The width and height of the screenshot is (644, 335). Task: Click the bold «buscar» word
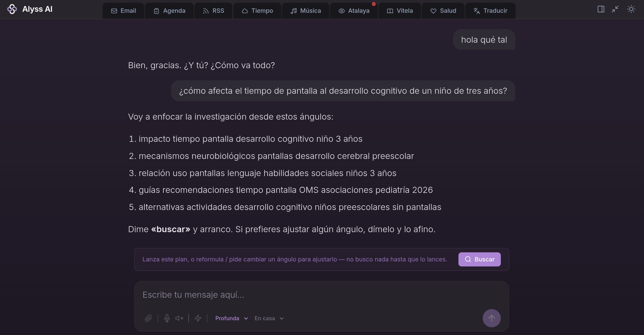click(x=171, y=229)
